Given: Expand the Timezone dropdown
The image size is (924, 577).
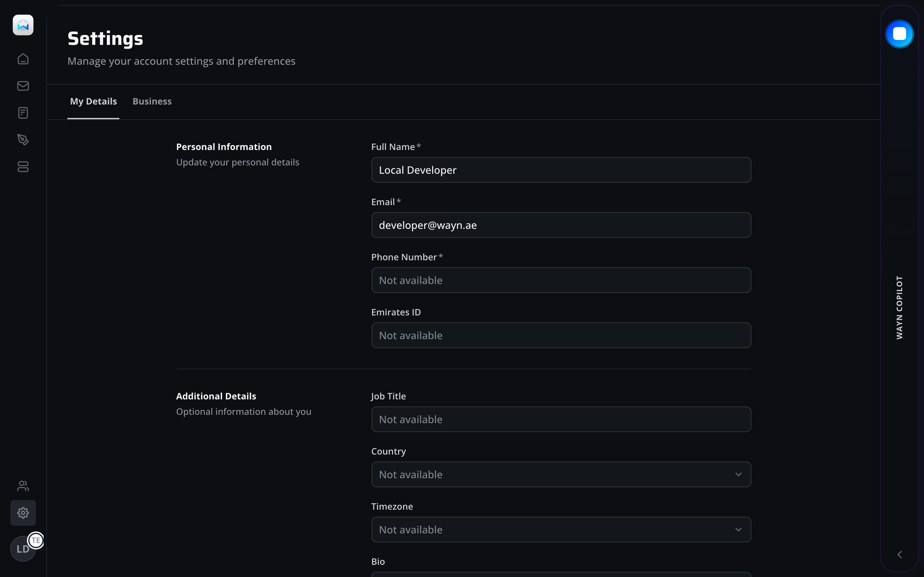Looking at the screenshot, I should coord(561,530).
